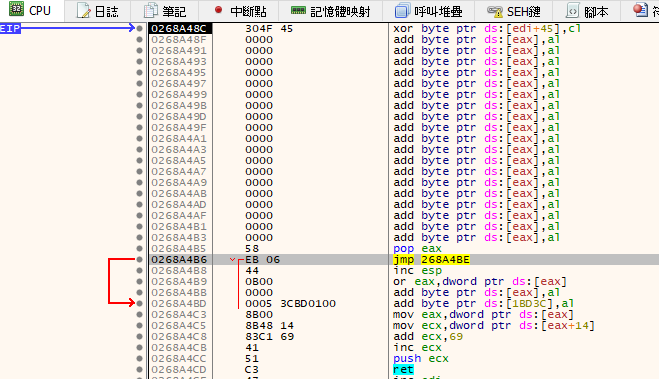Screen dimensions: 659x379
Task: Select address 0268A4A1 row
Action: (x=180, y=139)
